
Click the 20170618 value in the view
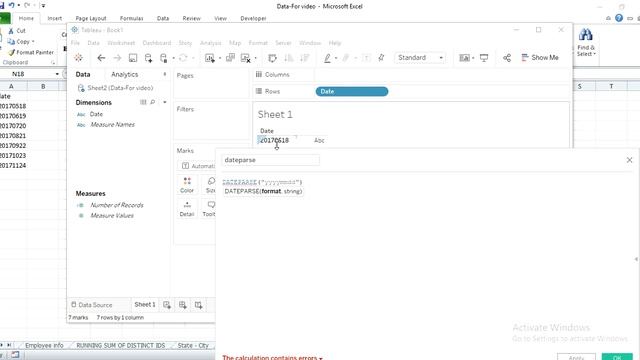pos(274,140)
